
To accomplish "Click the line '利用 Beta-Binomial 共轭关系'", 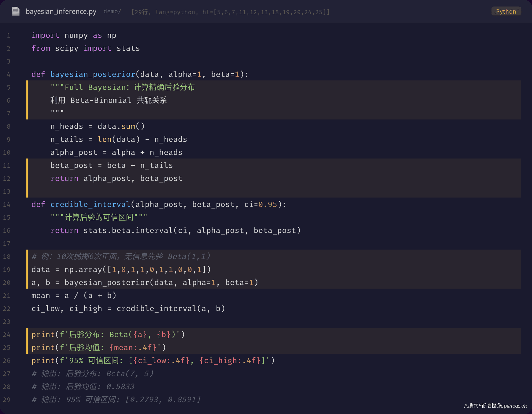I will (108, 101).
